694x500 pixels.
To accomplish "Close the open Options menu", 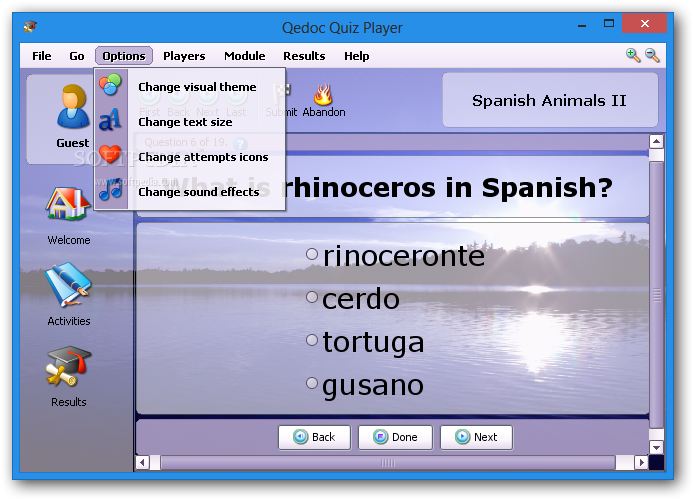I will (124, 56).
